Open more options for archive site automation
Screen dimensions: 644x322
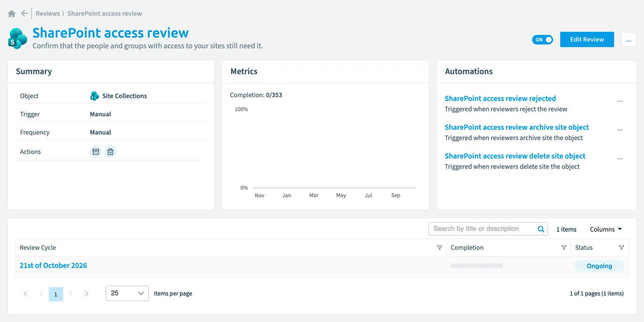(620, 130)
